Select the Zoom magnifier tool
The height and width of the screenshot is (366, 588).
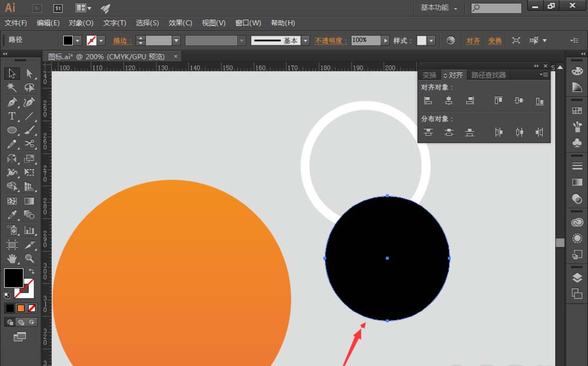point(29,258)
